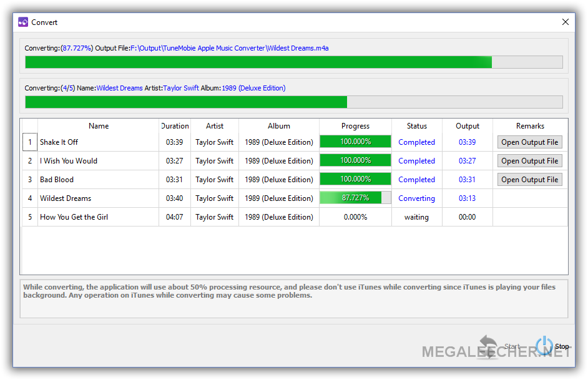Screen dimensions: 588x380
Task: Click the Remarks column header
Action: click(x=530, y=126)
